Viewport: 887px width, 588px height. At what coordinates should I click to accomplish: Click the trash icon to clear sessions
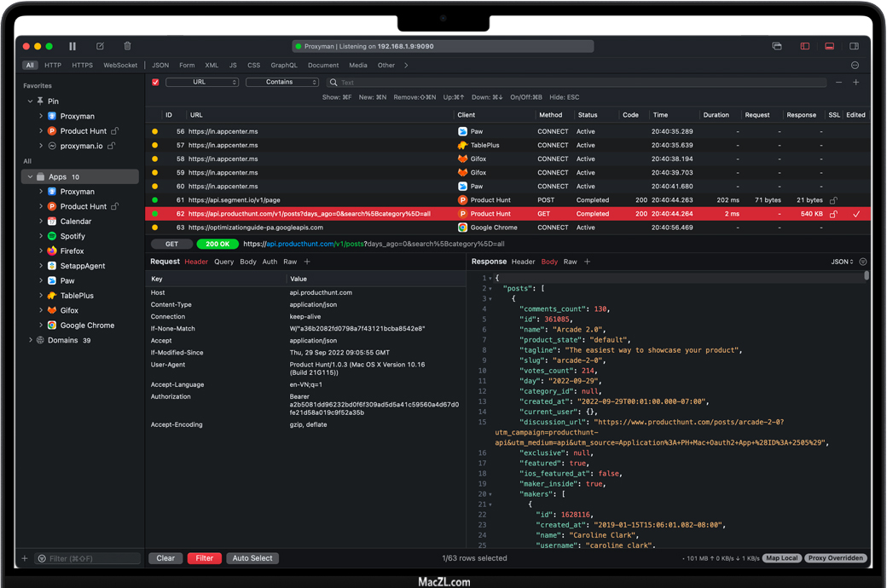(x=127, y=46)
